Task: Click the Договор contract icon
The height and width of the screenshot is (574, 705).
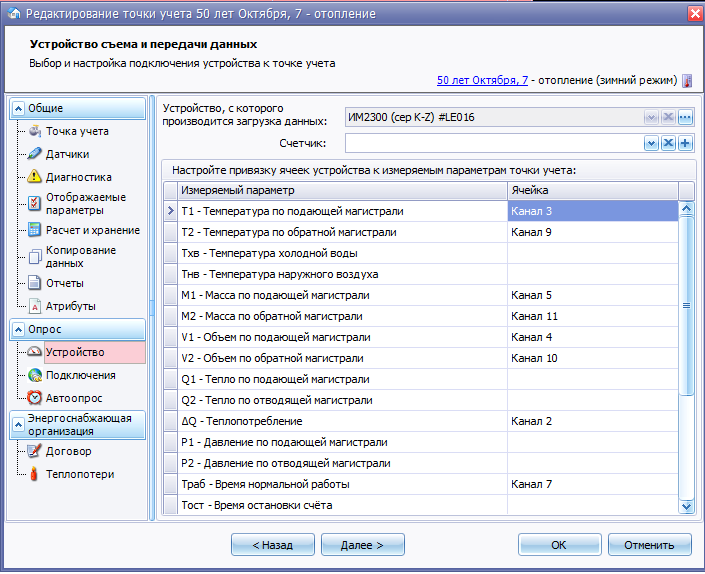Action: pyautogui.click(x=34, y=451)
